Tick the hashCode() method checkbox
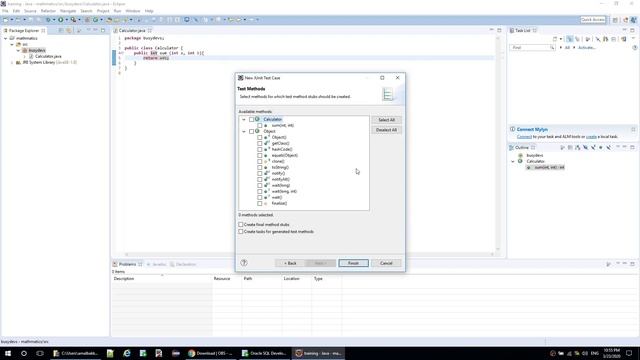 260,149
